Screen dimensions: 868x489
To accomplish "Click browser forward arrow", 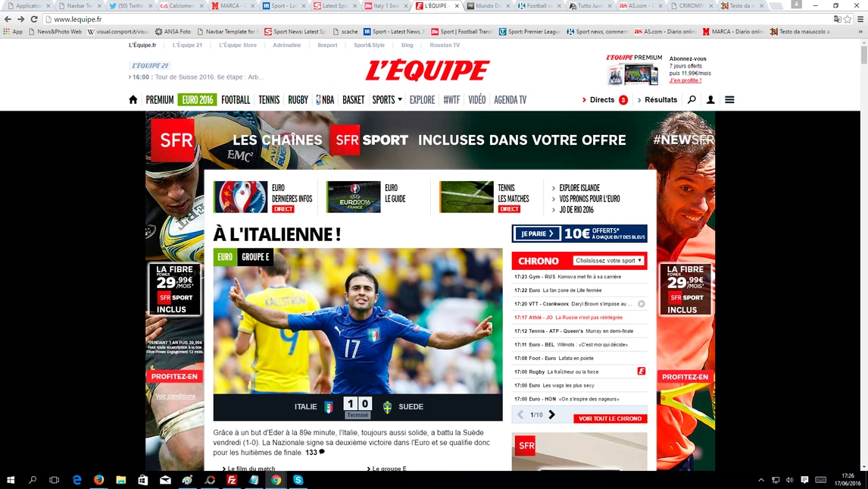I will (x=21, y=19).
